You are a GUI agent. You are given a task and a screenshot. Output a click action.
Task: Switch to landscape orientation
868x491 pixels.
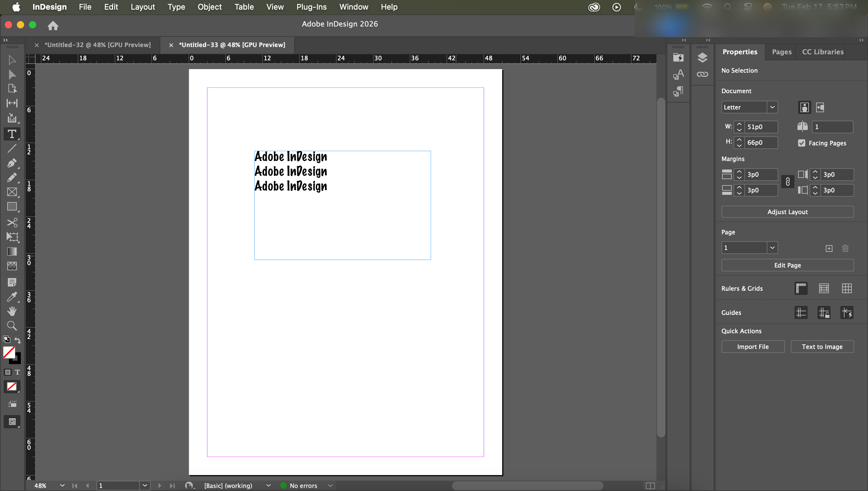820,107
